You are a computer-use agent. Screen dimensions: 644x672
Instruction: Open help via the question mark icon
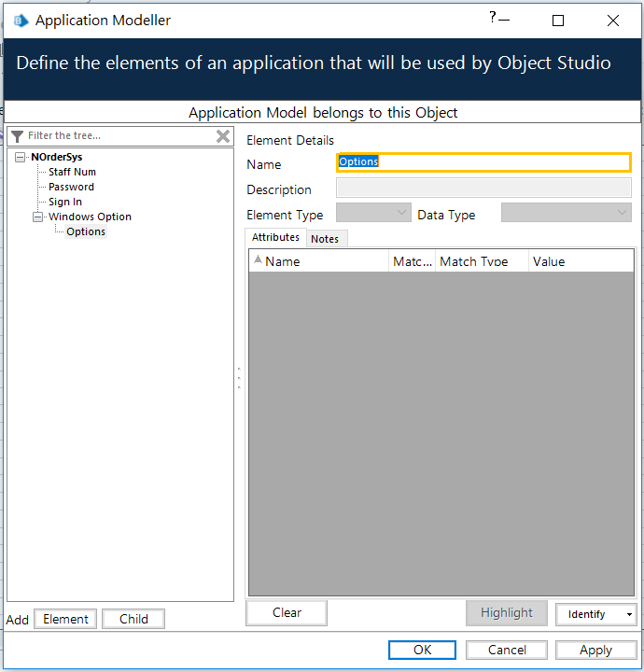pyautogui.click(x=492, y=18)
